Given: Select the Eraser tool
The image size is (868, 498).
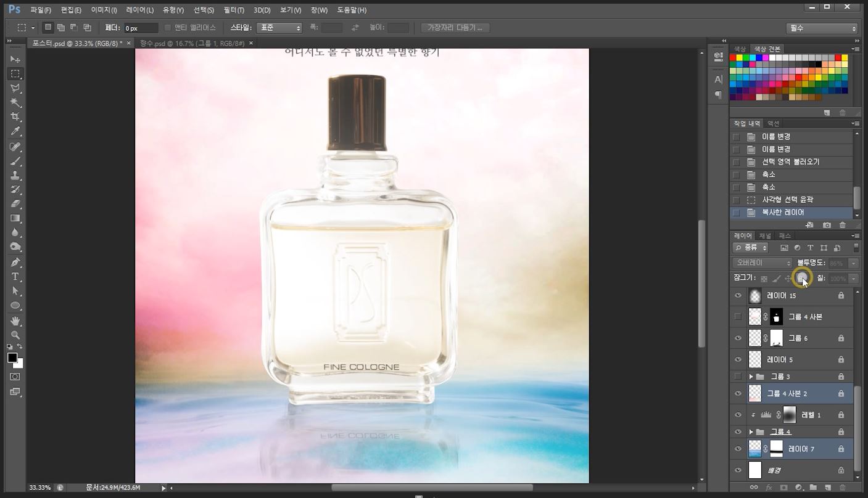Looking at the screenshot, I should click(15, 204).
